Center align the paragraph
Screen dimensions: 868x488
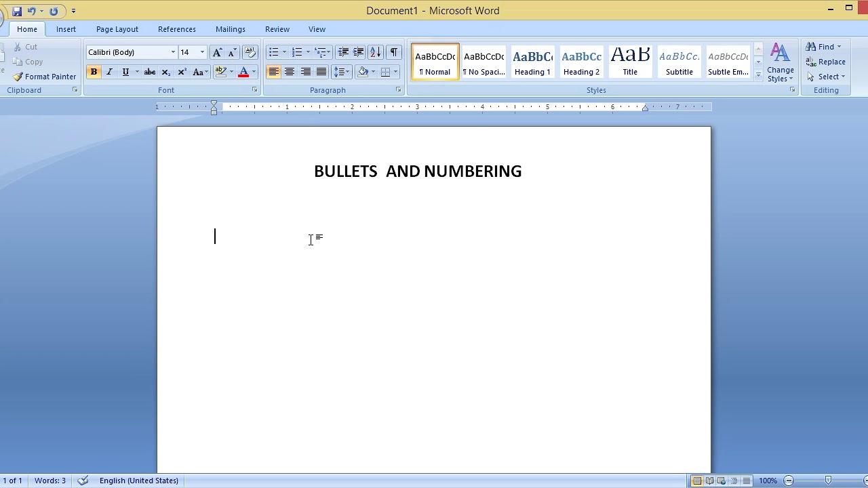(x=290, y=72)
